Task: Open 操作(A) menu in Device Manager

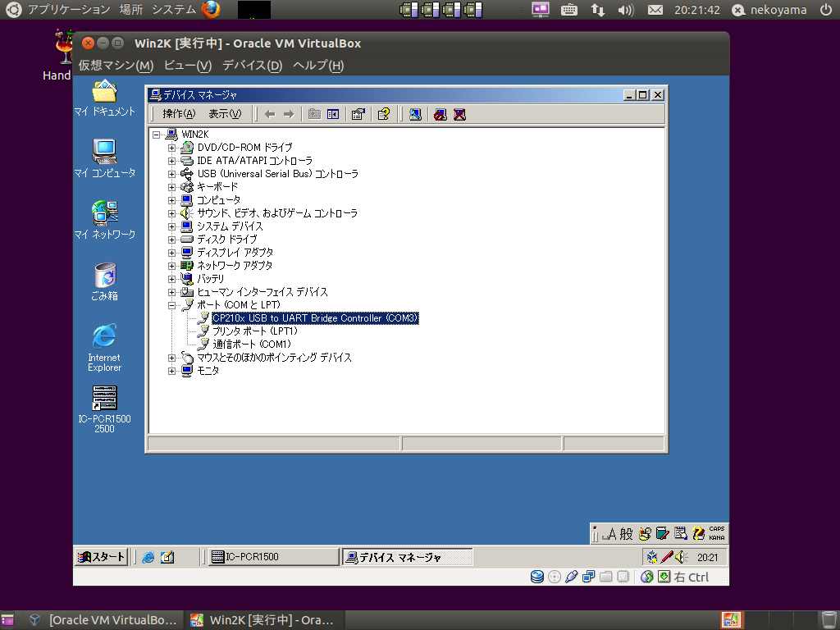Action: tap(179, 113)
